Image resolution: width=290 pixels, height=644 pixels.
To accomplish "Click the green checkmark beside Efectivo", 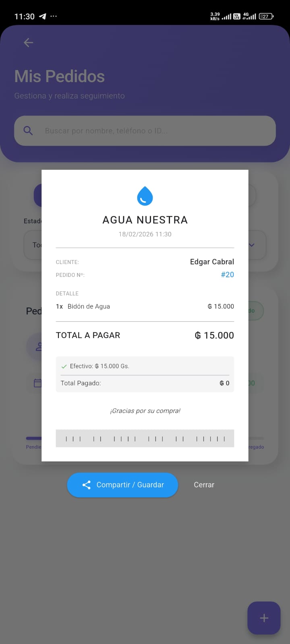I will click(64, 366).
